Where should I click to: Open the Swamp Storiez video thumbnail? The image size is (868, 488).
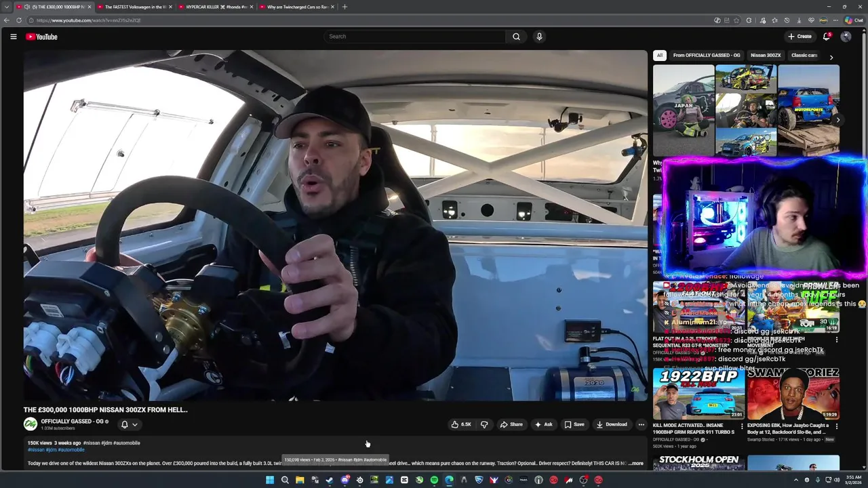coord(793,394)
